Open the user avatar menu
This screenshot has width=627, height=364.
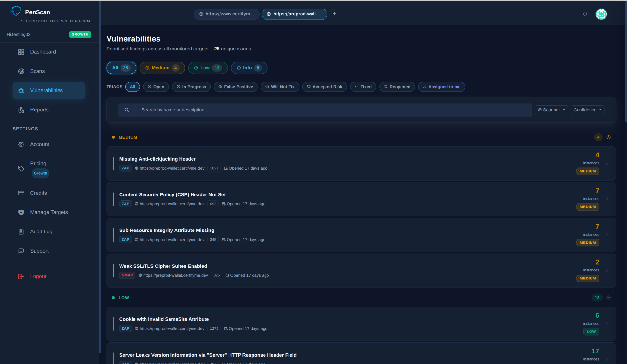601,14
